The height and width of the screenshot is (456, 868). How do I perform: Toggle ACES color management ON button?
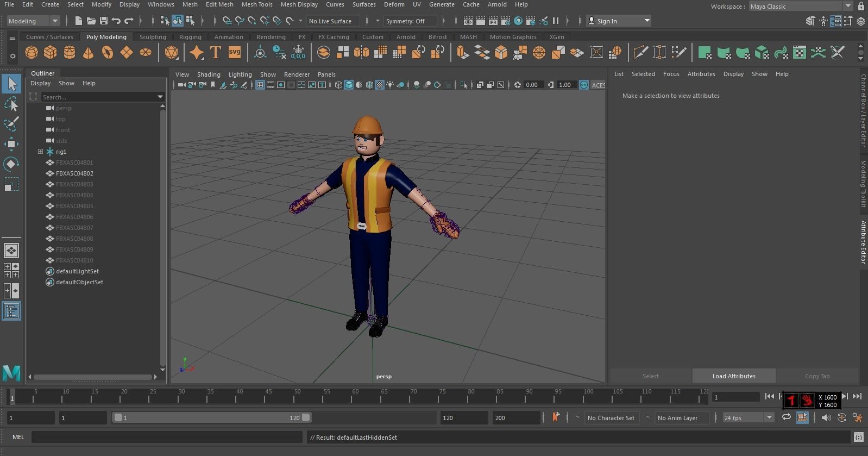583,85
